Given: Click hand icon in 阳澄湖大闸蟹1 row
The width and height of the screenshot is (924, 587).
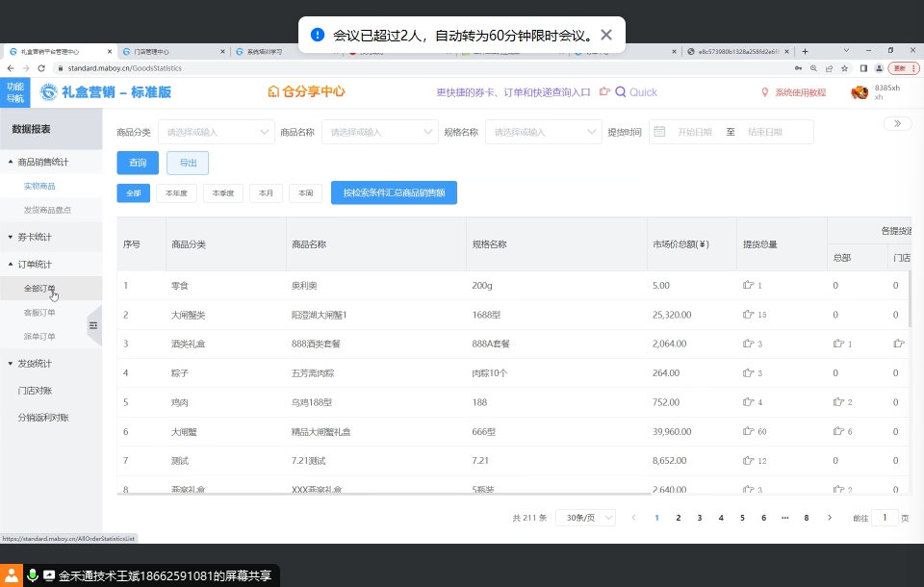Looking at the screenshot, I should (x=748, y=315).
